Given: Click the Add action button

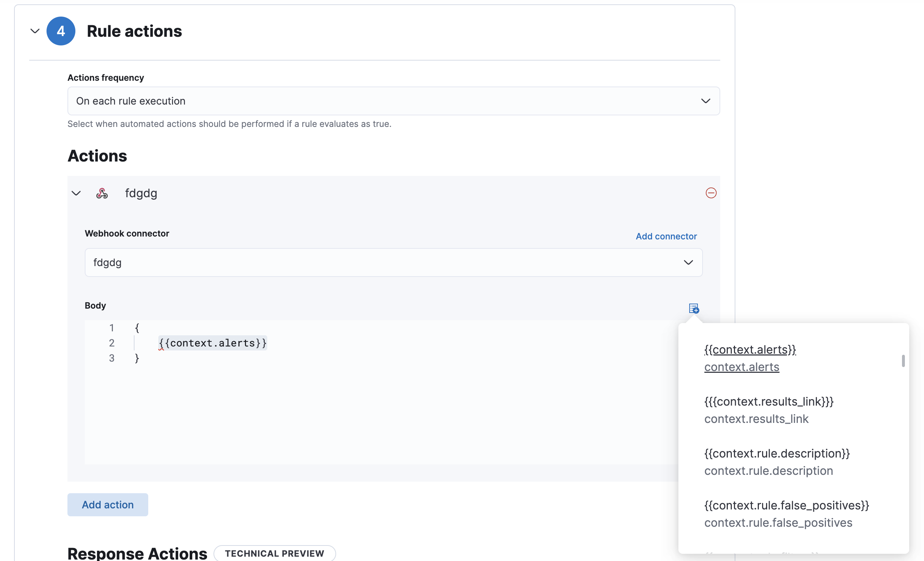Looking at the screenshot, I should coord(107,504).
